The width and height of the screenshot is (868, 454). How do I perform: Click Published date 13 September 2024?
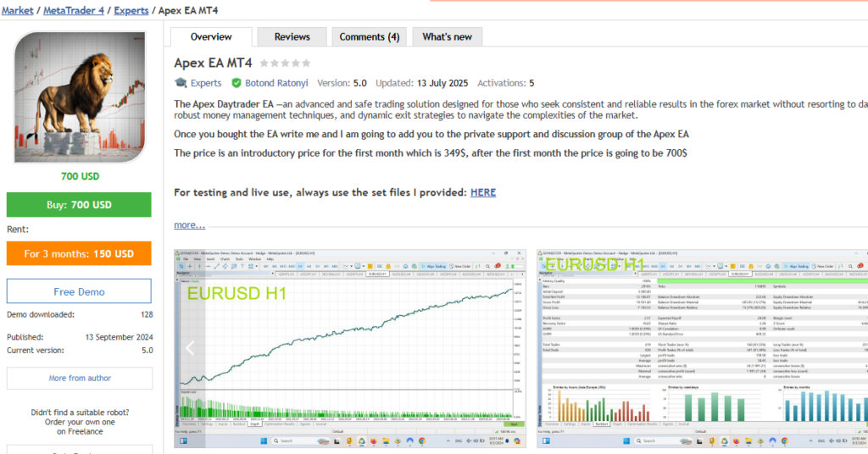click(x=119, y=337)
